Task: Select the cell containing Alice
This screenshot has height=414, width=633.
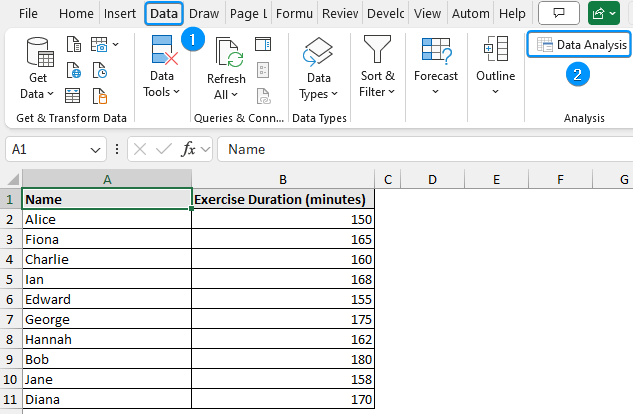Action: pos(107,219)
